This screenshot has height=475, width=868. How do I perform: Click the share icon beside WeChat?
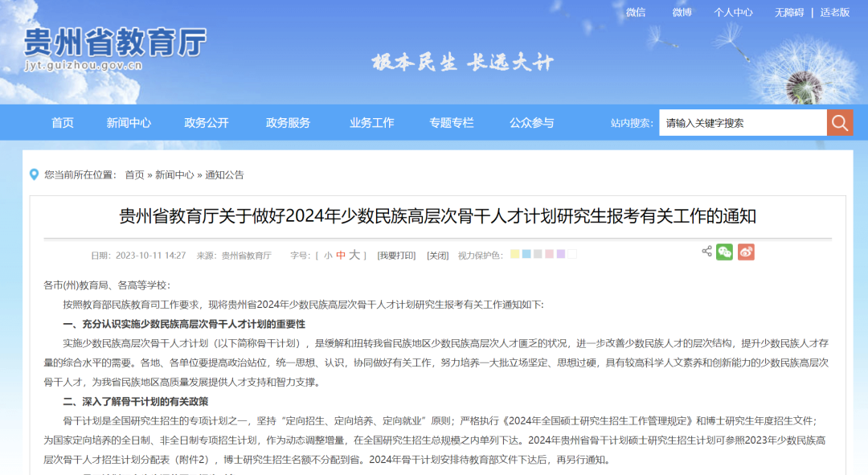pos(706,252)
